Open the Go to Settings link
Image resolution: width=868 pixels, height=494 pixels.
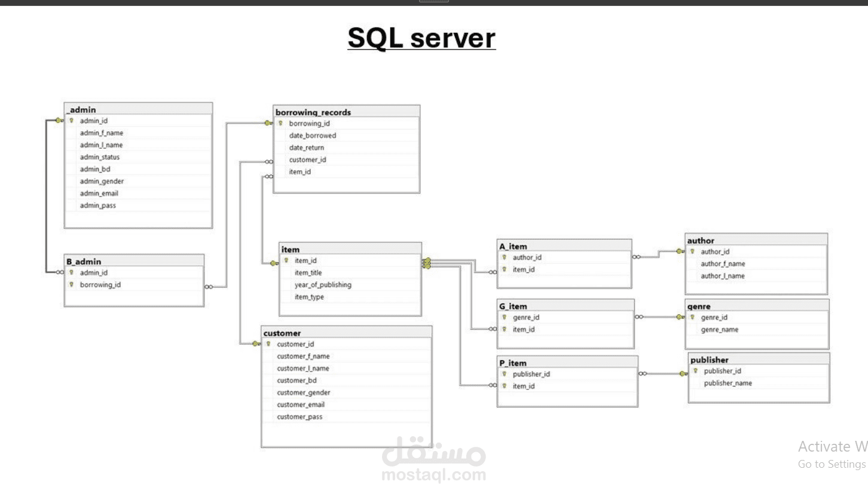point(831,464)
